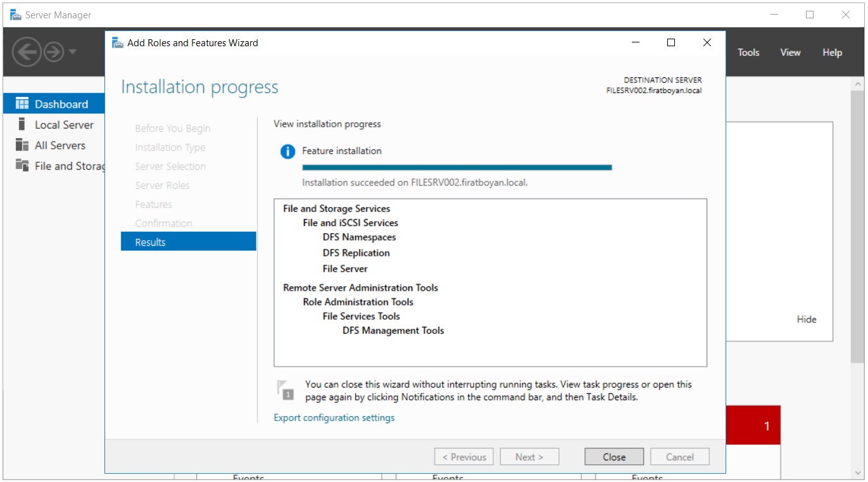This screenshot has width=868, height=482.
Task: Open Export configuration settings link
Action: (x=334, y=417)
